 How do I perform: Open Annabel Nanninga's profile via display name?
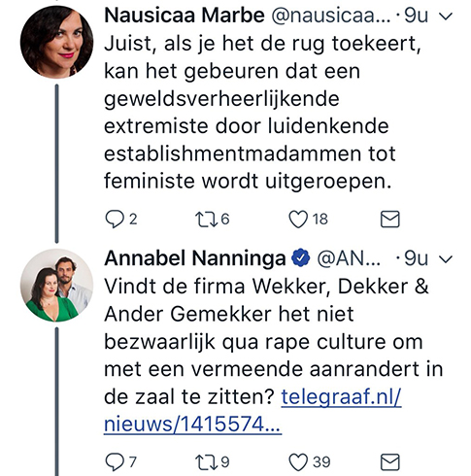click(x=195, y=258)
